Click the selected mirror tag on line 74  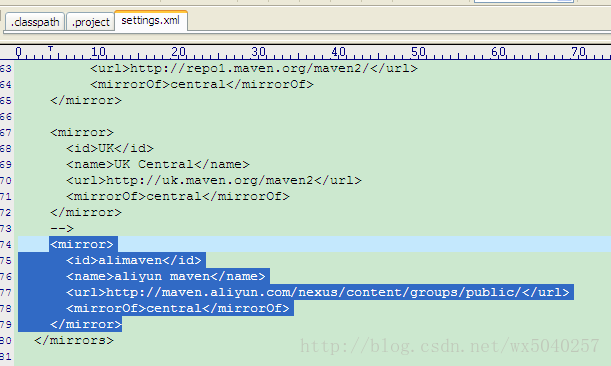82,244
